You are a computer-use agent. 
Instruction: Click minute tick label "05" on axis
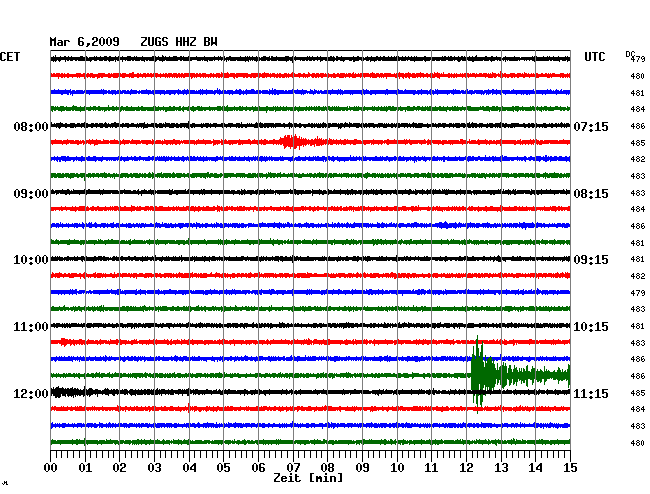pyautogui.click(x=223, y=468)
